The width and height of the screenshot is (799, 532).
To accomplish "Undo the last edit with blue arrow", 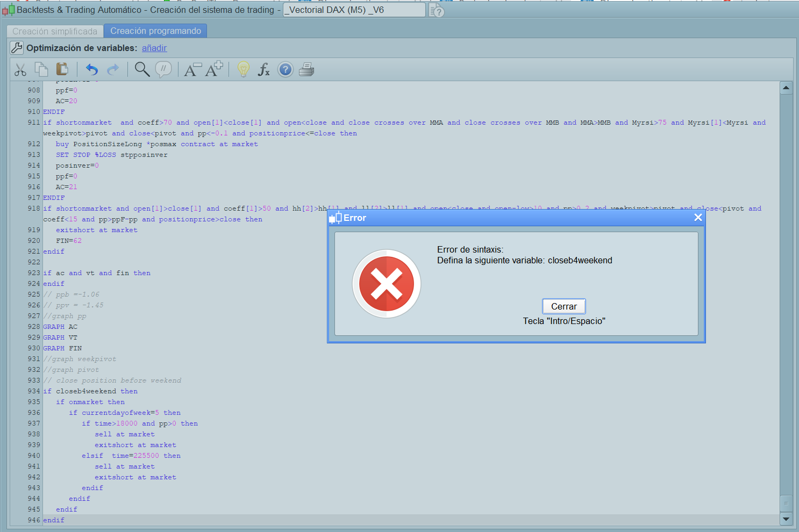I will (x=92, y=70).
